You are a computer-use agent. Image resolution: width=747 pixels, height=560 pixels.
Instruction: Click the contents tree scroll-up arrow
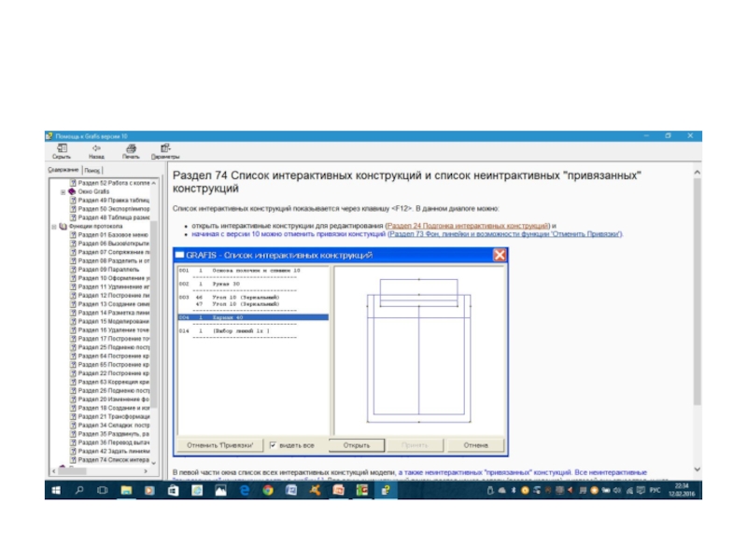153,183
